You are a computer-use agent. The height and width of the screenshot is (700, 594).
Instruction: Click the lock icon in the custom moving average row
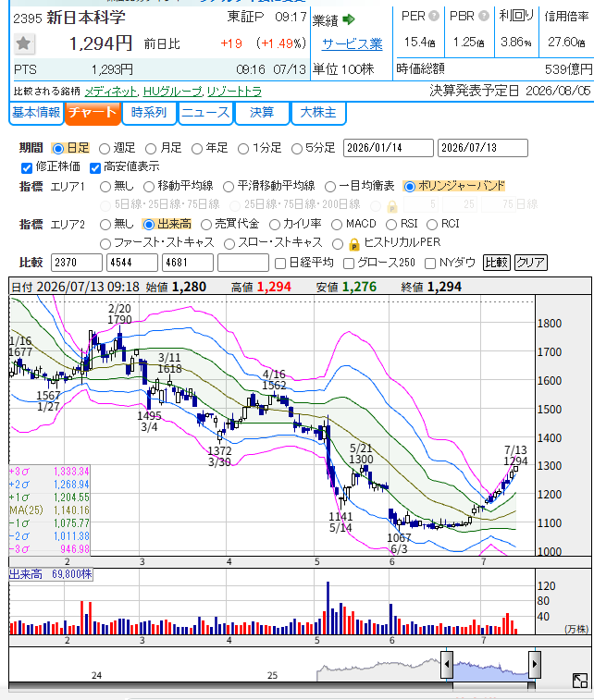(x=391, y=207)
